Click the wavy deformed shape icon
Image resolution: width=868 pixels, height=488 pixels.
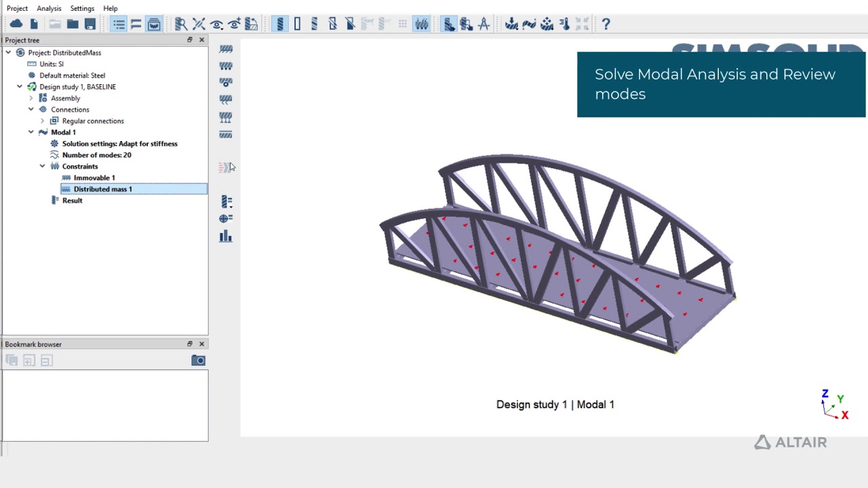pyautogui.click(x=529, y=24)
